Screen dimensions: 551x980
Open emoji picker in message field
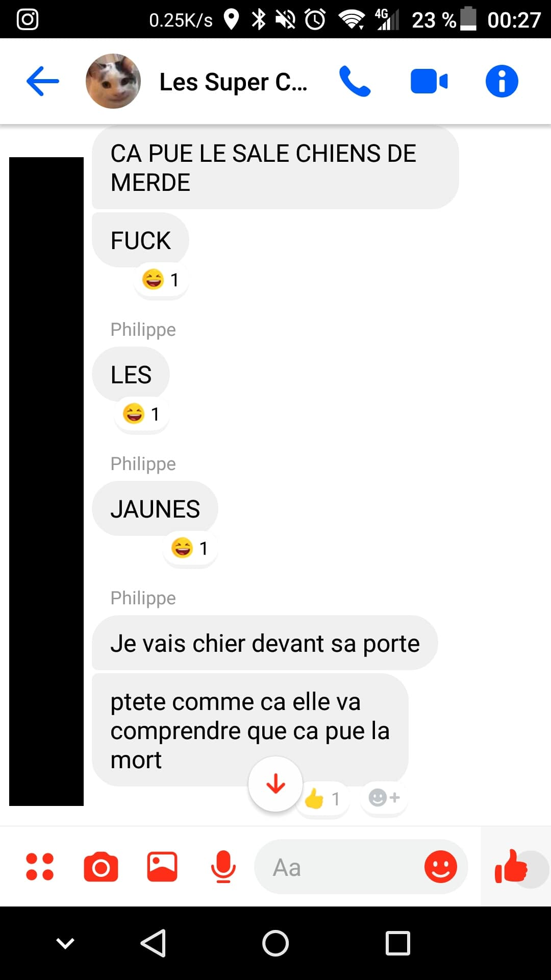point(441,867)
